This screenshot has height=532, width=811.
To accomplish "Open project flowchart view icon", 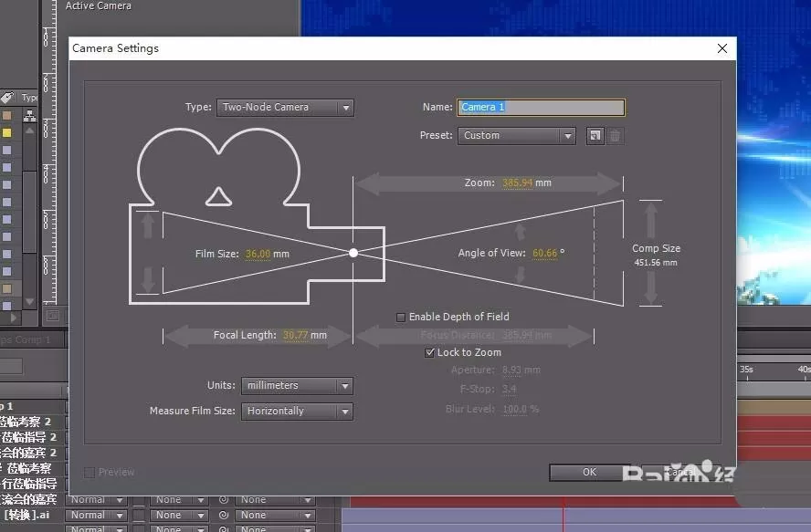I will (x=29, y=116).
